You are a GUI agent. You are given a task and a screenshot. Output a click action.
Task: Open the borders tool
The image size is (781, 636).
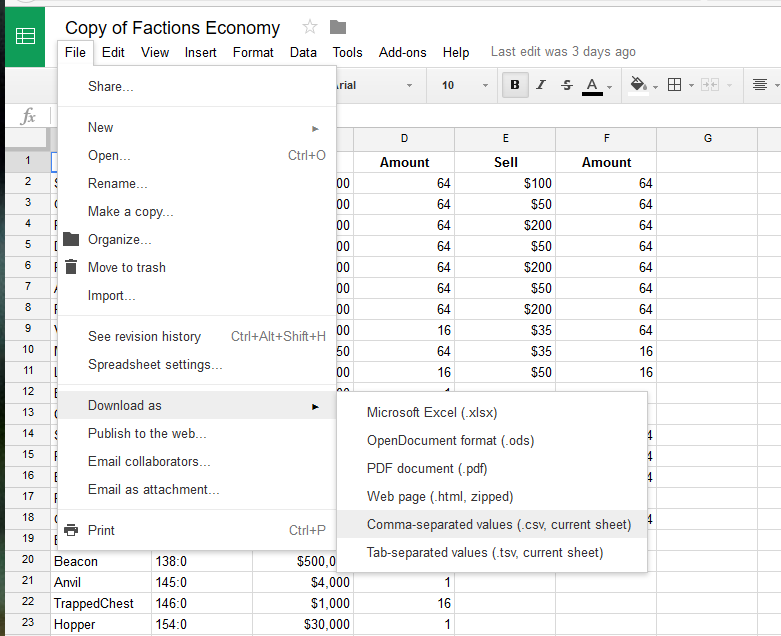(x=674, y=85)
